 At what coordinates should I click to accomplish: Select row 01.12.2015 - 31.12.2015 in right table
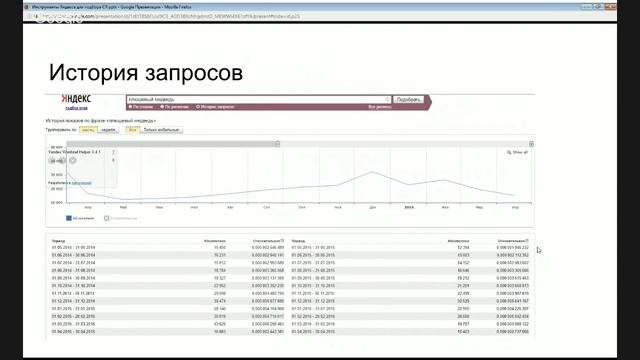(410, 301)
